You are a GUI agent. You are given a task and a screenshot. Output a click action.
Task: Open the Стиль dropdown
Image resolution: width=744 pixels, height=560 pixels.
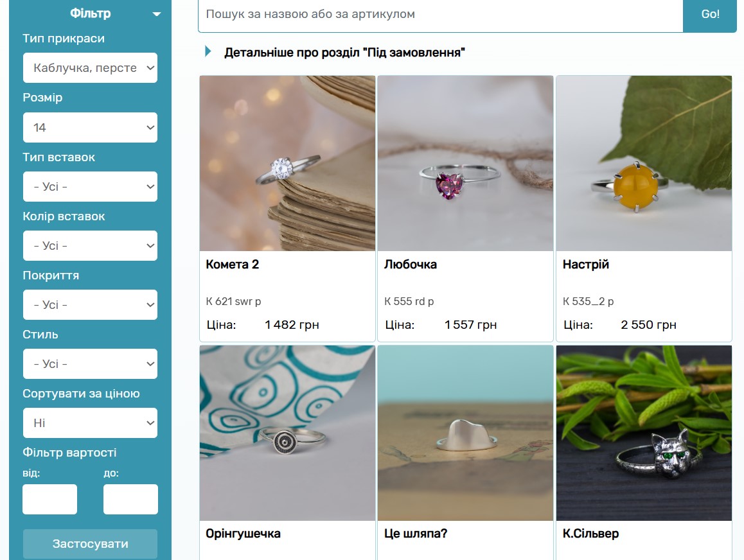[x=90, y=363]
